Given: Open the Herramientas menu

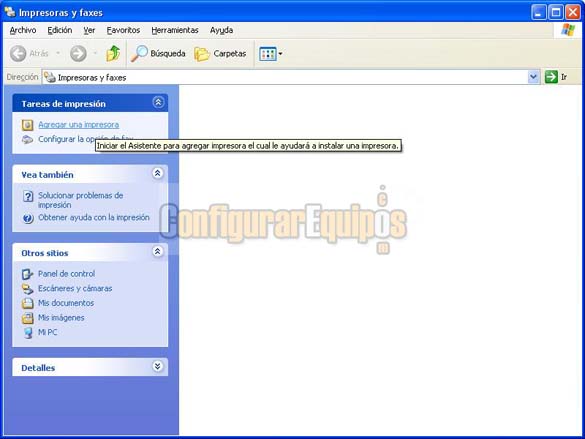Looking at the screenshot, I should pyautogui.click(x=175, y=30).
